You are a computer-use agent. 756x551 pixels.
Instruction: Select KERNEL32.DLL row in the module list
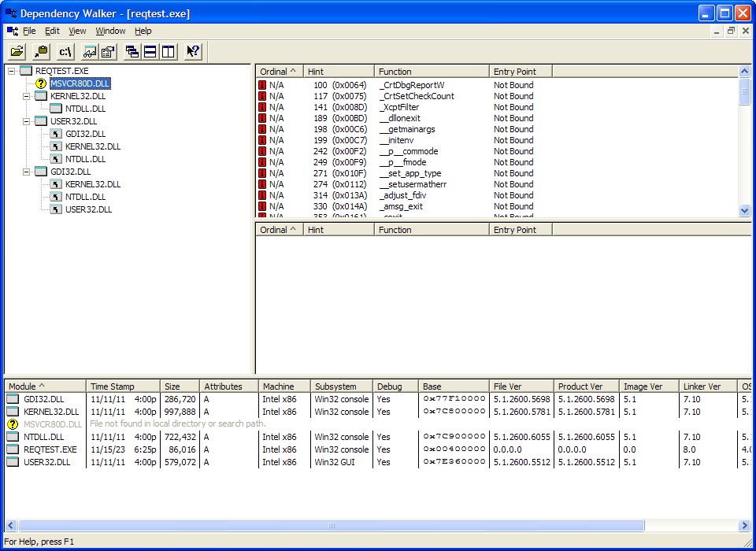pyautogui.click(x=379, y=412)
